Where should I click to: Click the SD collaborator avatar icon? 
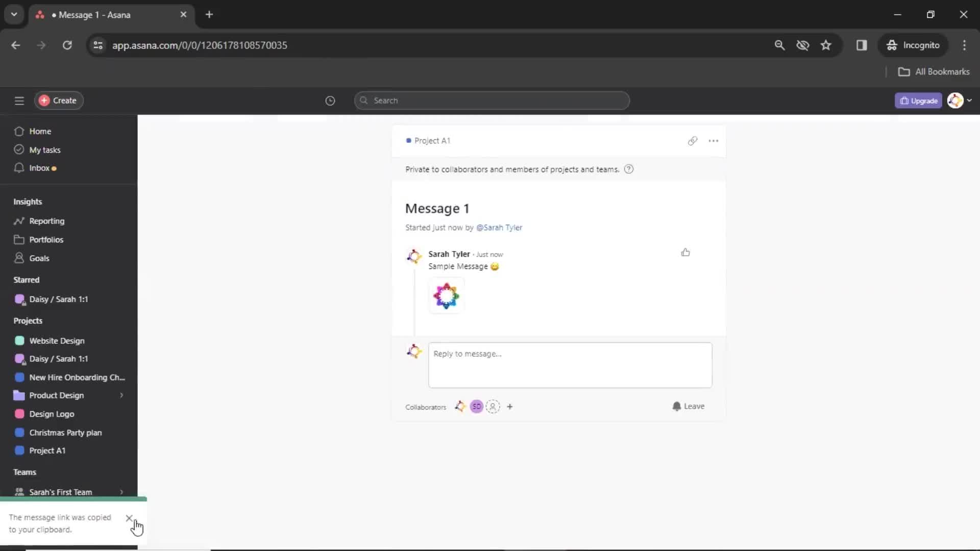click(477, 406)
